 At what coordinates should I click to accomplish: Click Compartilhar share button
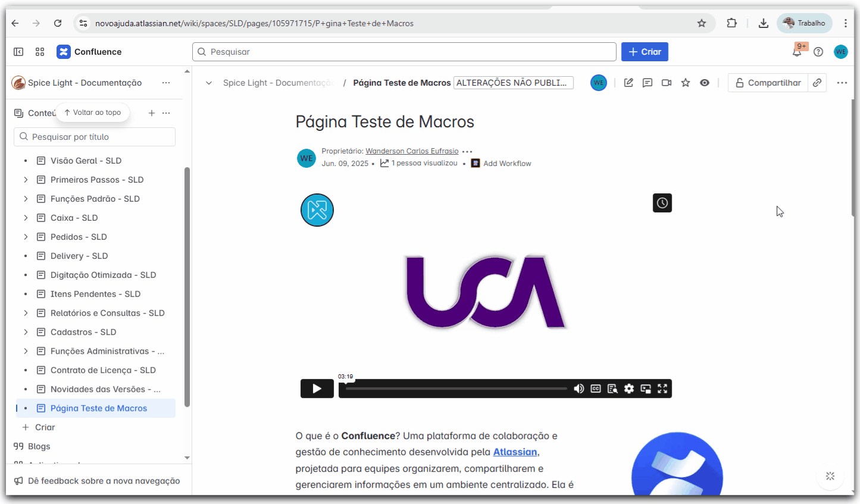[768, 83]
